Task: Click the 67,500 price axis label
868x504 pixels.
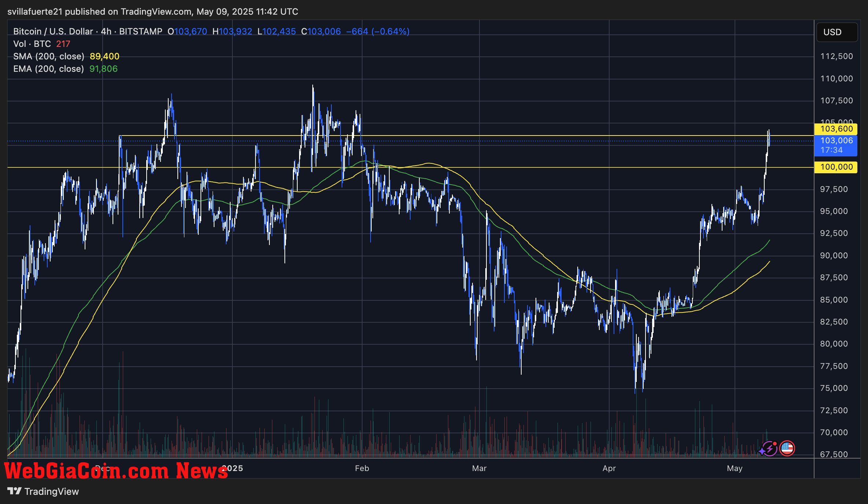Action: pyautogui.click(x=834, y=455)
